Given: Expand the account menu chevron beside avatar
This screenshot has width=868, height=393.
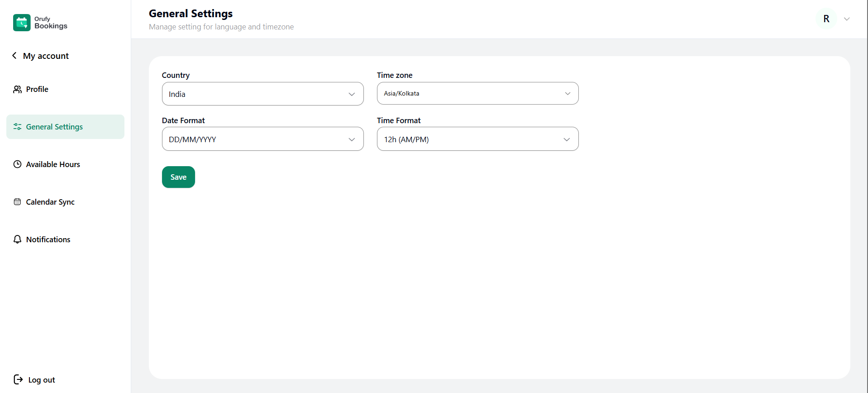Looking at the screenshot, I should coord(847,19).
